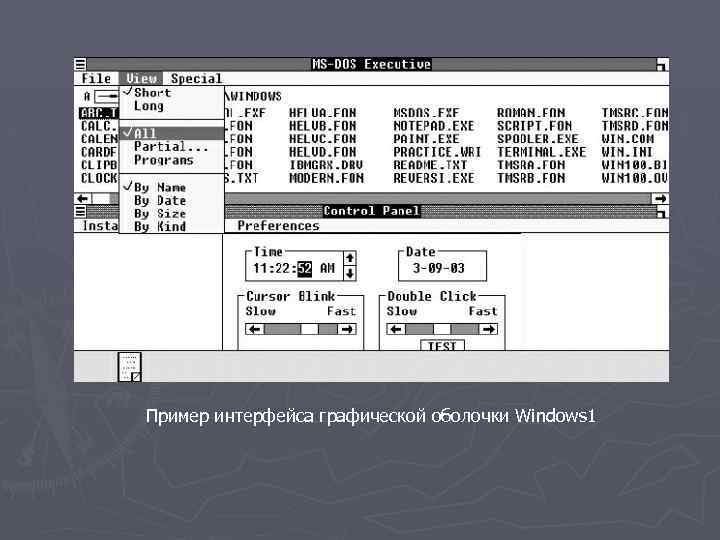Select file TERMINAL.EXE
This screenshot has width=720, height=540.
(x=541, y=152)
